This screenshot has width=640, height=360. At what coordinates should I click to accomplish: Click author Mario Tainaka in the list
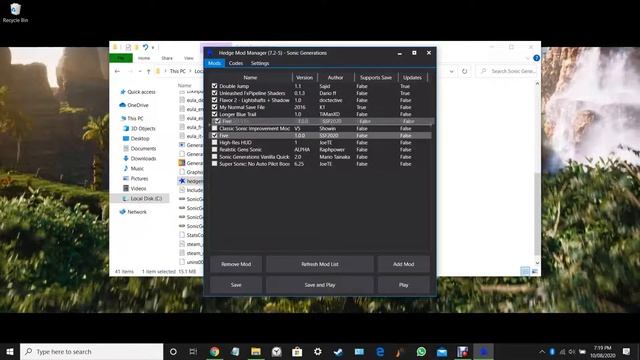coord(335,157)
